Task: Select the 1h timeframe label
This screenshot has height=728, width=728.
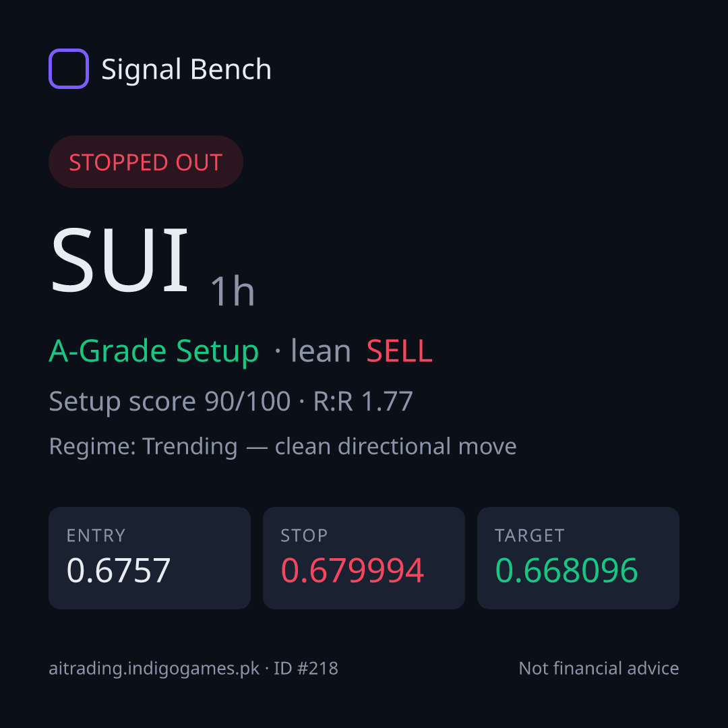Action: [x=233, y=291]
